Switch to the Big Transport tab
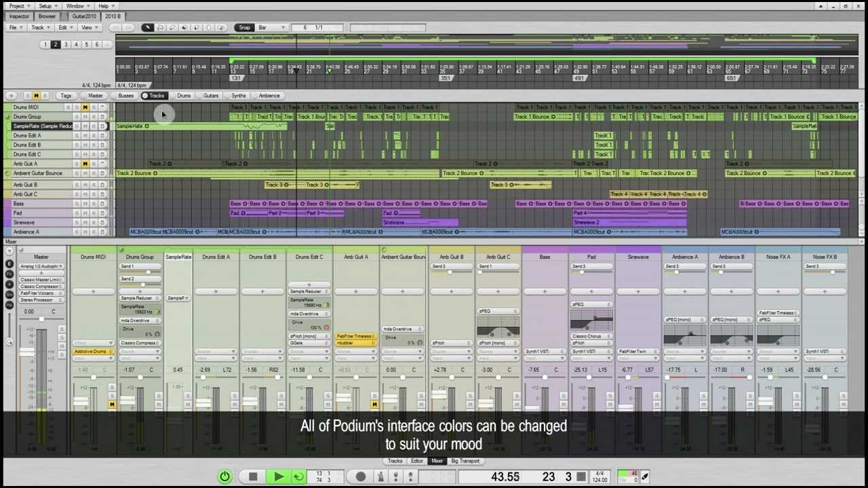 tap(465, 461)
